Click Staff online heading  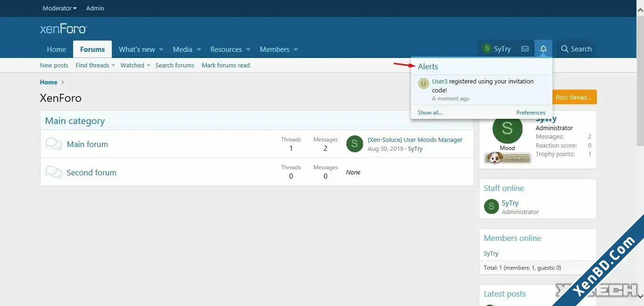click(x=504, y=188)
